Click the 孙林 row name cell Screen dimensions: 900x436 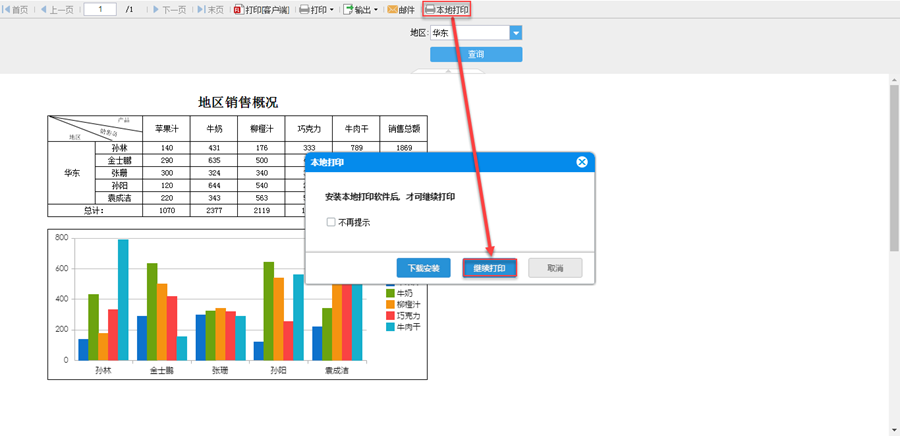(119, 148)
